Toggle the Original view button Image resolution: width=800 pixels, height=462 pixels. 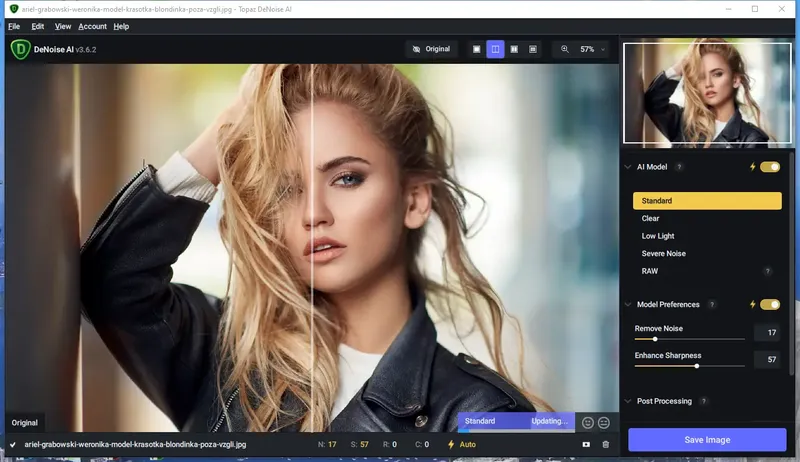point(431,49)
